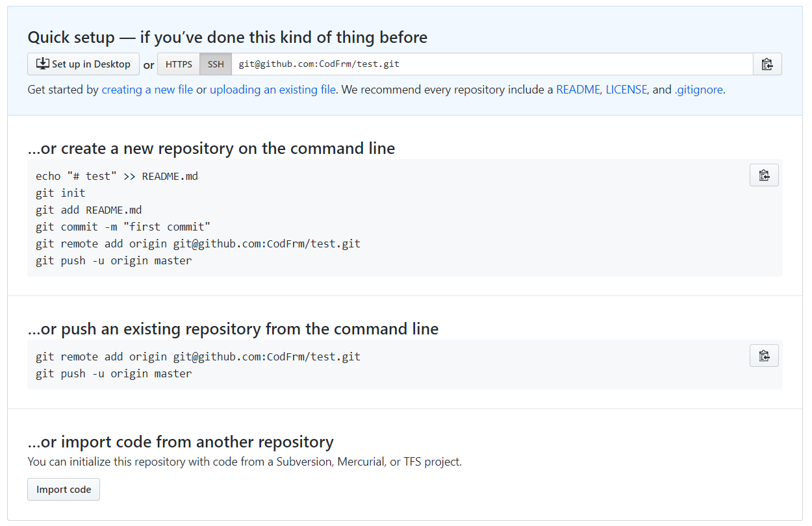Viewport: 812px width, 526px height.
Task: Click the git commit "first commit" line
Action: [x=123, y=227]
